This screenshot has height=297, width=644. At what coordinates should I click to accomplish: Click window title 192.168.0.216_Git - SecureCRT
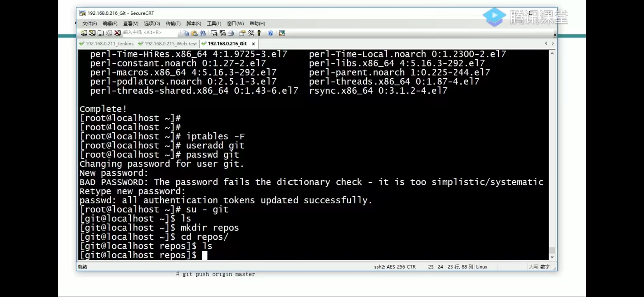coord(121,13)
